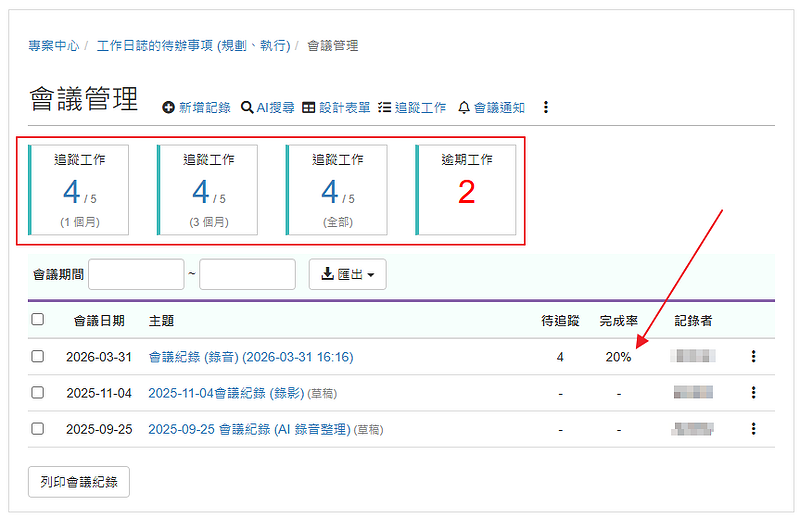This screenshot has height=518, width=800.
Task: Click the 會議通知 bell icon
Action: coord(464,108)
